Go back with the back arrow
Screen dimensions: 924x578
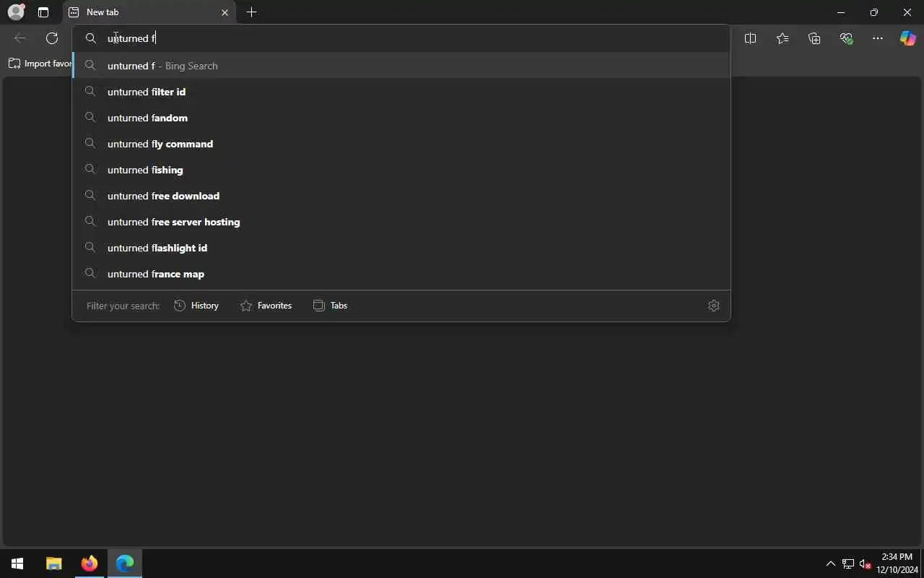click(20, 38)
